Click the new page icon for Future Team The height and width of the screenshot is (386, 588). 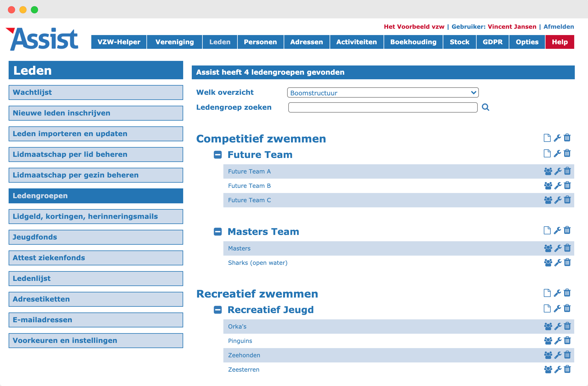pos(547,153)
